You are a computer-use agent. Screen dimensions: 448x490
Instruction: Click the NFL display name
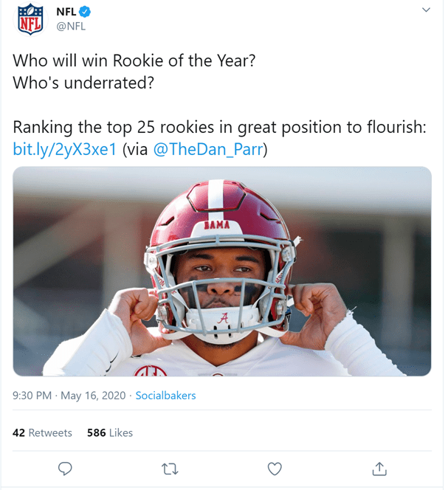point(66,12)
